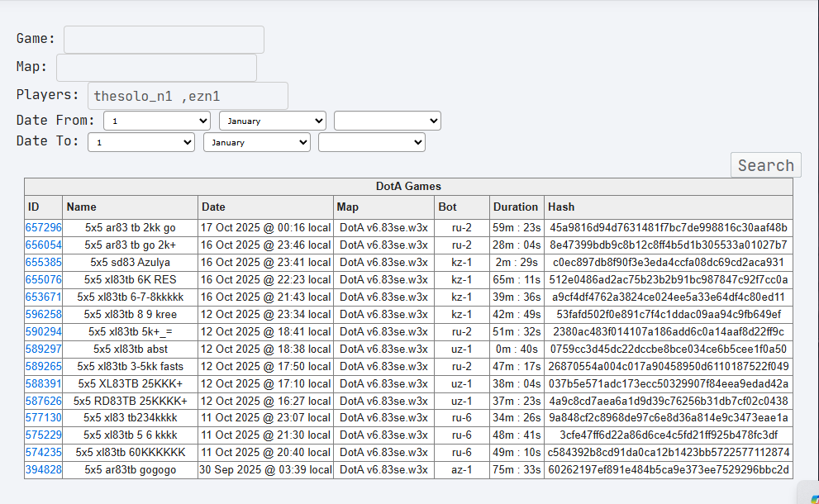Viewport: 819px width, 504px height.
Task: Click hash starting with 512e0486ad2a
Action: tap(669, 279)
